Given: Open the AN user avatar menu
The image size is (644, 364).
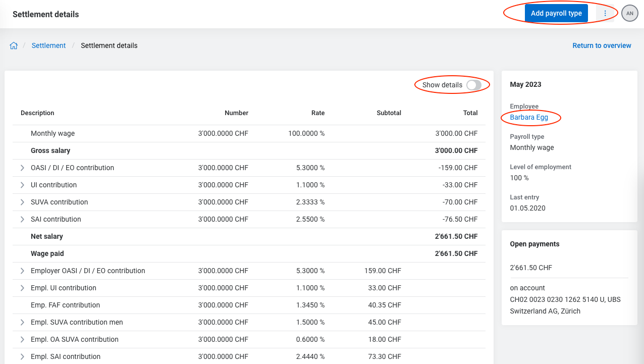Looking at the screenshot, I should (629, 14).
